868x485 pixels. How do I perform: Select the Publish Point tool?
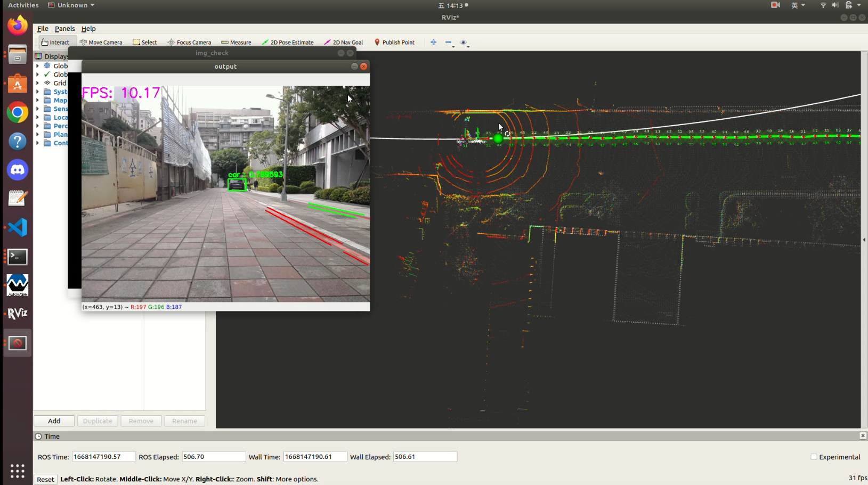pos(394,43)
